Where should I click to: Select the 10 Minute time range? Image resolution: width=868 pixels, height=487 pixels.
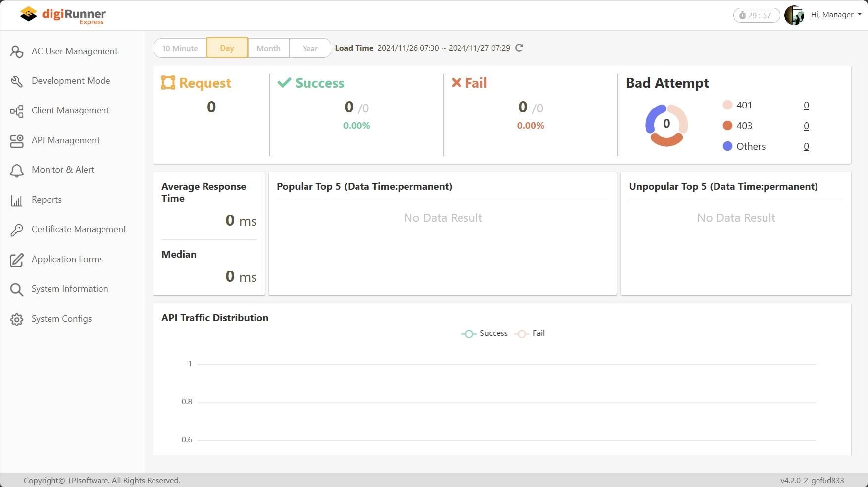click(180, 48)
